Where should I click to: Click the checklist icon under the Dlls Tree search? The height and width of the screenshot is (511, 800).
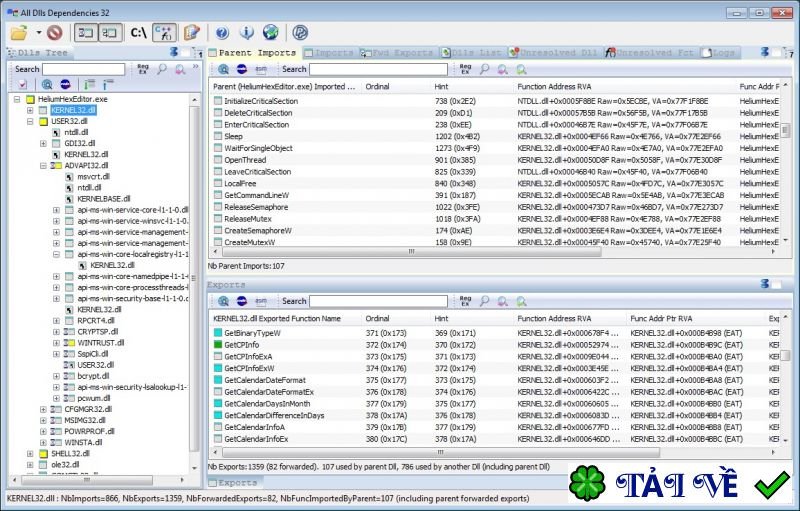click(23, 85)
